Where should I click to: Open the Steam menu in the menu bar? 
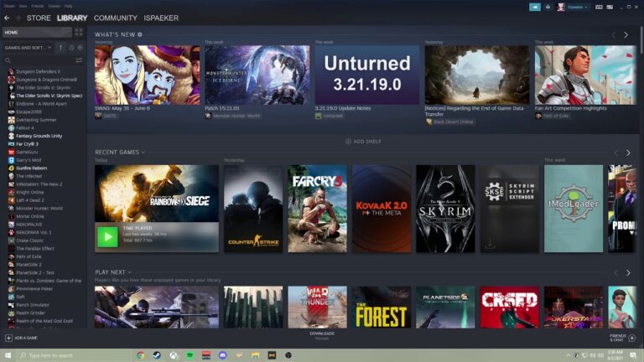[8, 6]
